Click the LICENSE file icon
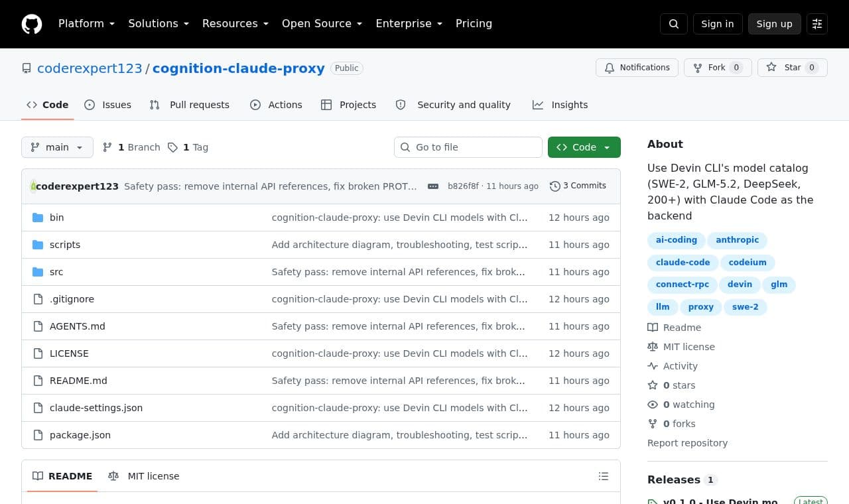Image resolution: width=849 pixels, height=504 pixels. (x=38, y=353)
